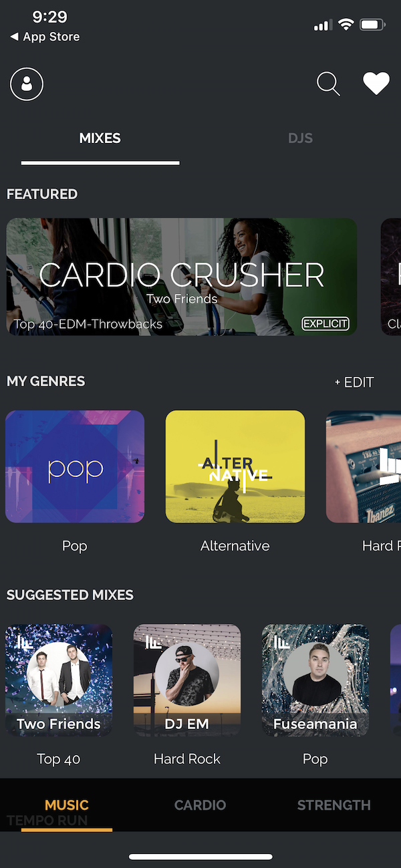Tap the EXPLICIT badge on featured mix

[x=325, y=324]
